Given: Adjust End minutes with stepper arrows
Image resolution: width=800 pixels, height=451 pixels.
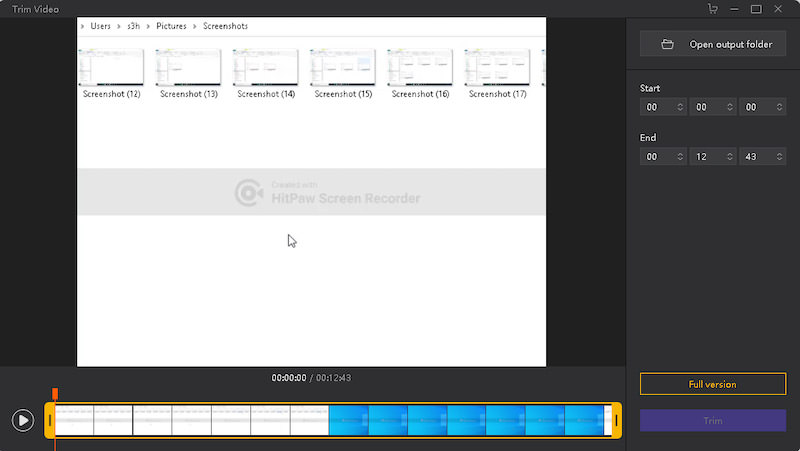Looking at the screenshot, I should pyautogui.click(x=730, y=157).
